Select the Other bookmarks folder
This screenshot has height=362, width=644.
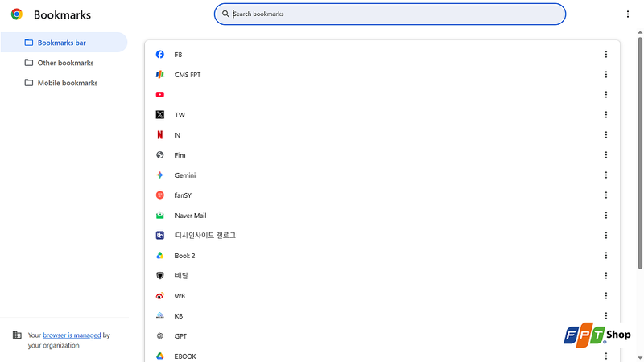[x=64, y=63]
